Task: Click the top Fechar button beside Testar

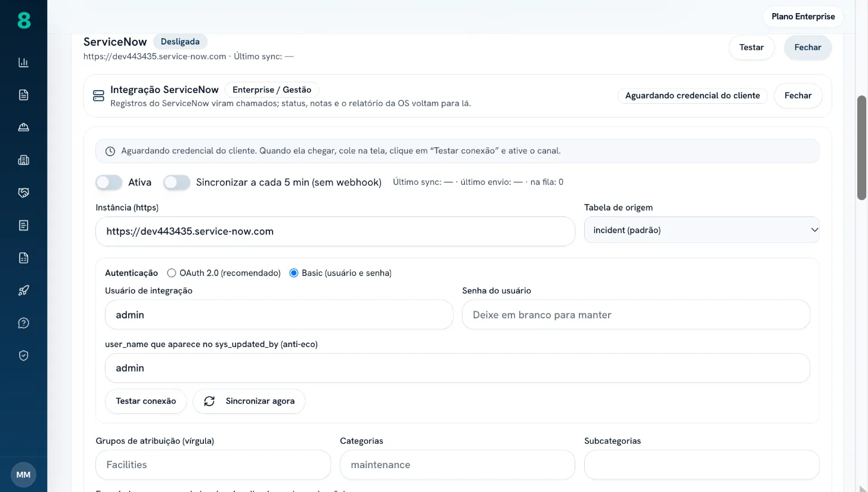Action: point(808,48)
